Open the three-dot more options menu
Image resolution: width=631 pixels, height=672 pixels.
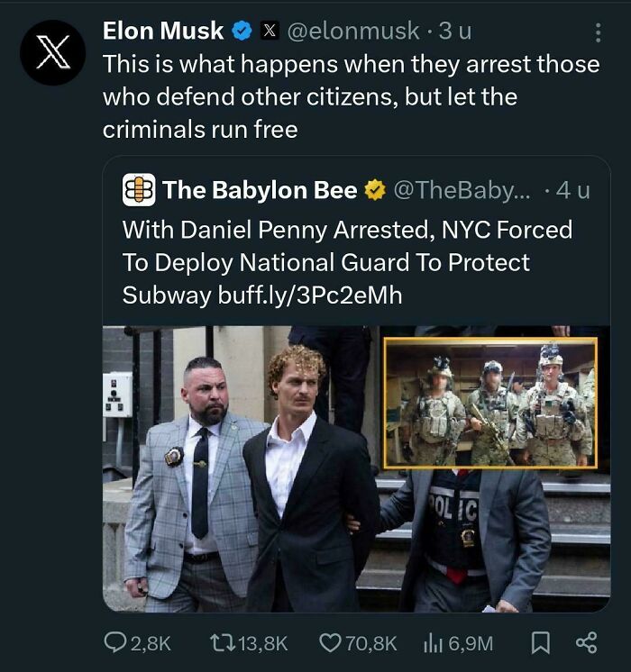597,32
